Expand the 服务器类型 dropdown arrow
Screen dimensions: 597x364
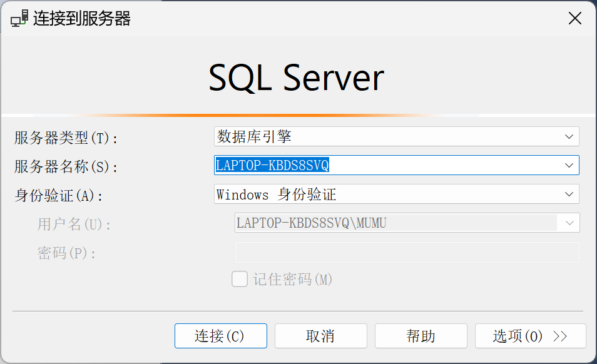(x=569, y=136)
